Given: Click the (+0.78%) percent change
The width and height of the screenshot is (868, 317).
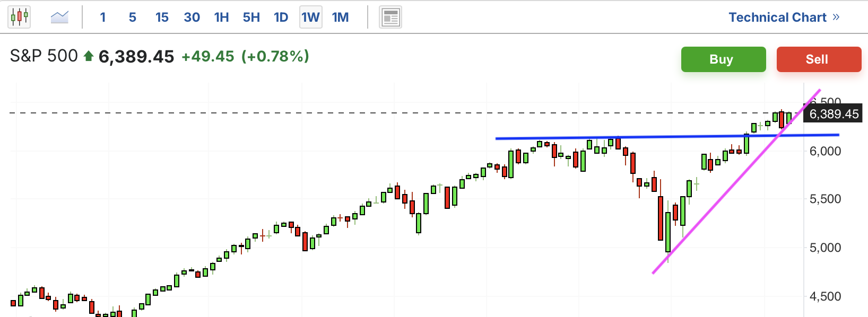Looking at the screenshot, I should point(275,56).
